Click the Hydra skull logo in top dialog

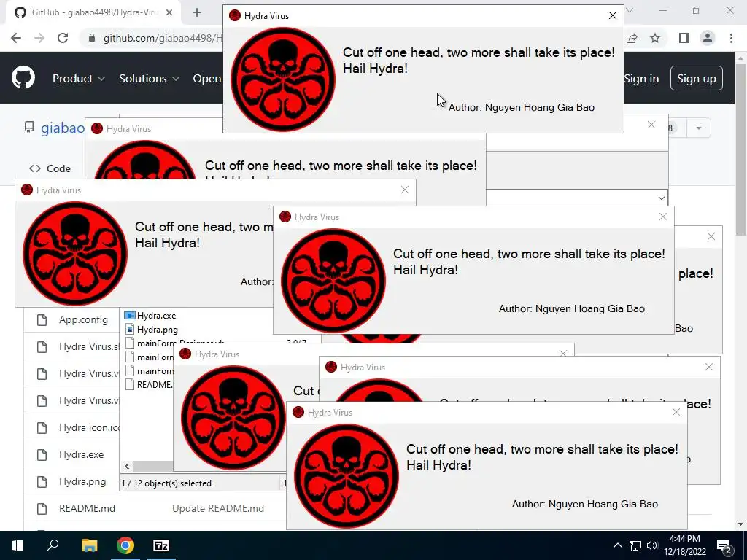tap(283, 79)
